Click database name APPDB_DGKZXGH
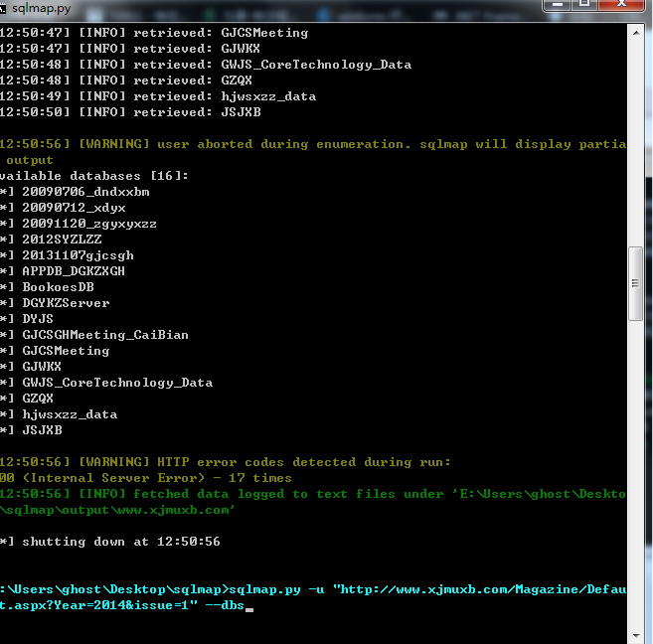This screenshot has height=644, width=653. [74, 271]
